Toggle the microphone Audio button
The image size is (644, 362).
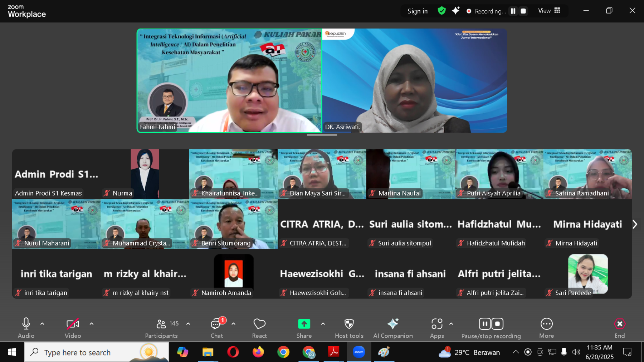coord(26,327)
